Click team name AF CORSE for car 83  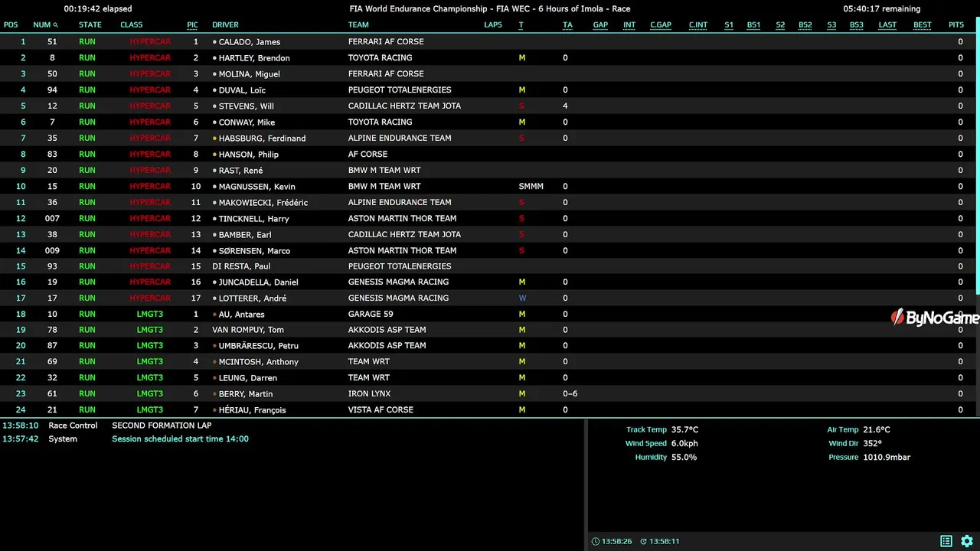click(367, 155)
